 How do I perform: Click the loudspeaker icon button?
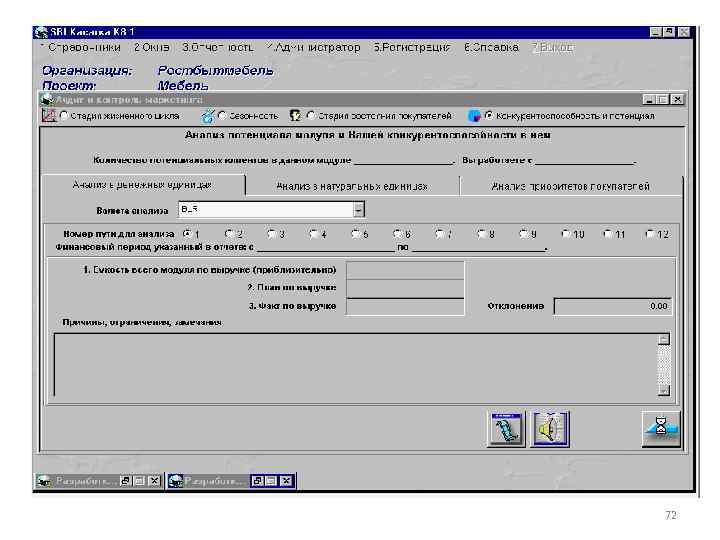(550, 429)
